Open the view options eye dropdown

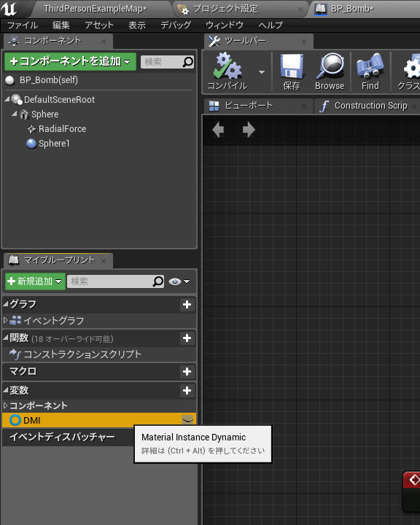coord(179,281)
